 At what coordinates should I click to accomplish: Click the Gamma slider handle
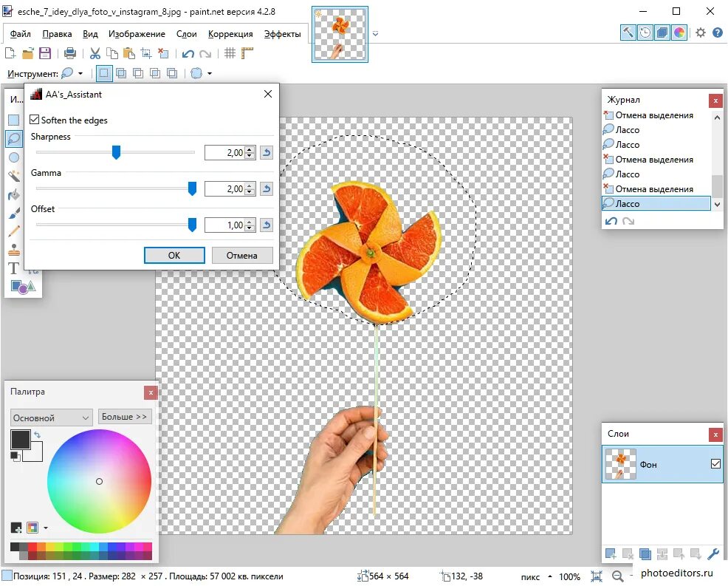pos(192,188)
